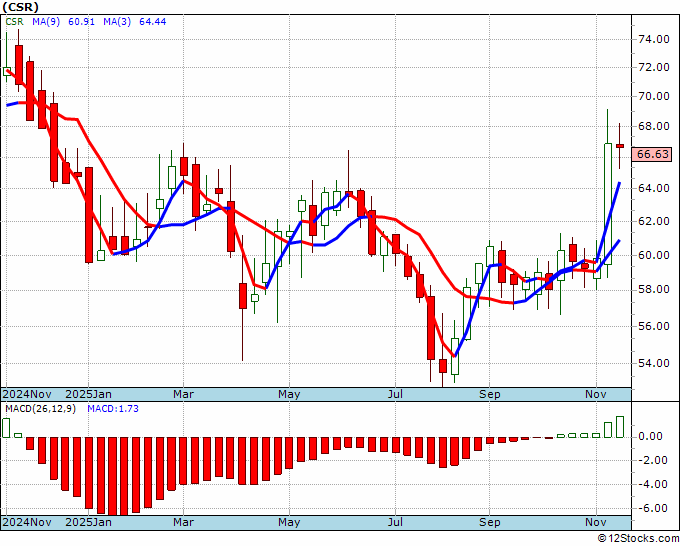Click the red candle with high near 74.50

(x=19, y=65)
